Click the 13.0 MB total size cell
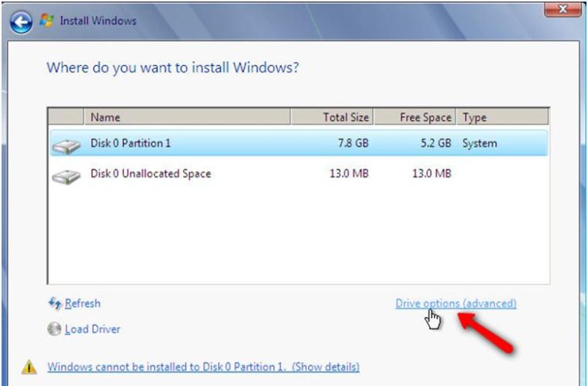The width and height of the screenshot is (588, 386). coord(349,173)
